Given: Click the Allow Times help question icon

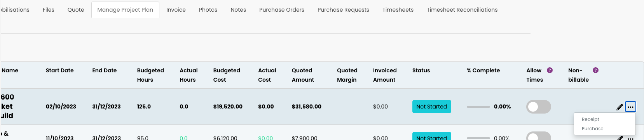Looking at the screenshot, I should pos(550,70).
